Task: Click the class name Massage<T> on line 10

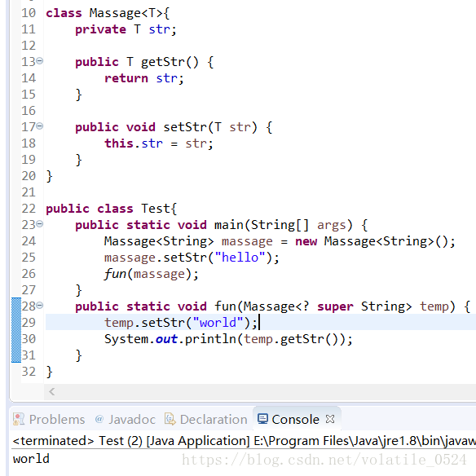Action: 127,13
